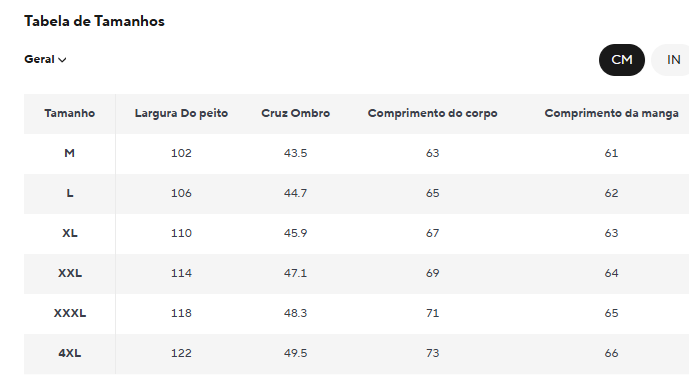This screenshot has height=375, width=689.
Task: Select the L size row label
Action: (69, 193)
